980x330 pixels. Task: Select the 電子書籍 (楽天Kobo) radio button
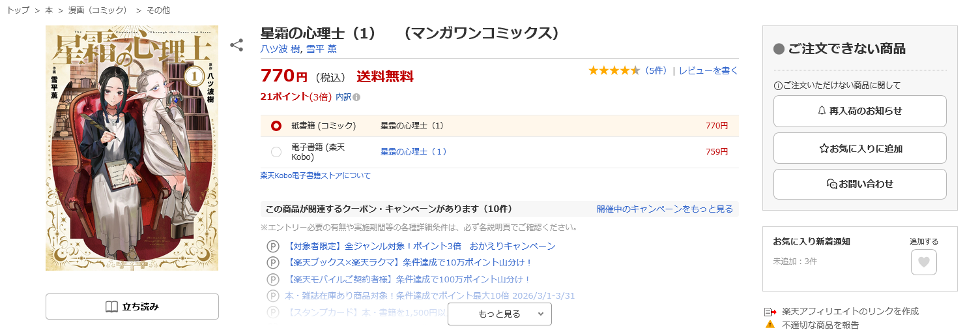click(x=276, y=152)
